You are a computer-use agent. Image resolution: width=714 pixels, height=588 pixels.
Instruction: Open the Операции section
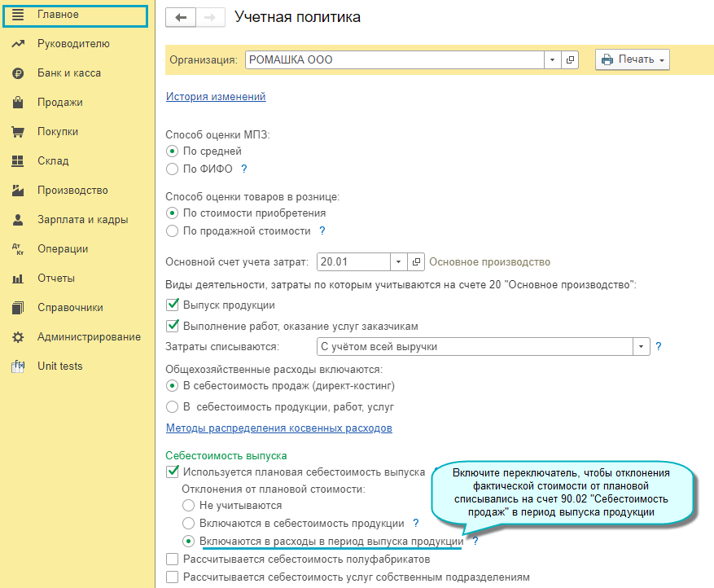[x=63, y=249]
